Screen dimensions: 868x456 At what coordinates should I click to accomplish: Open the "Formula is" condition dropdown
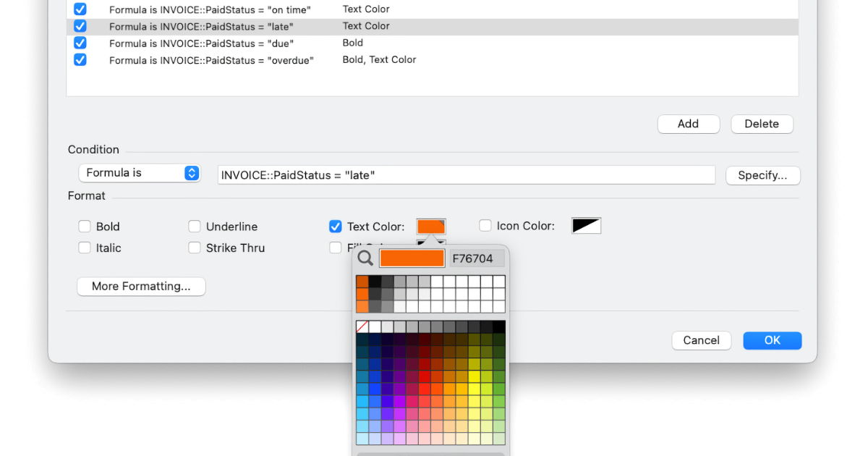click(x=140, y=173)
